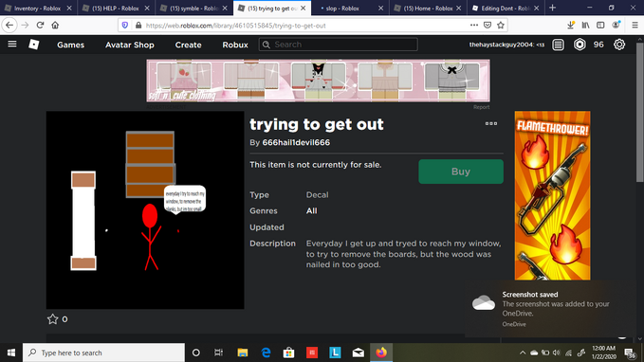Expand Firefox page actions ellipsis
The image size is (644, 362).
[474, 25]
